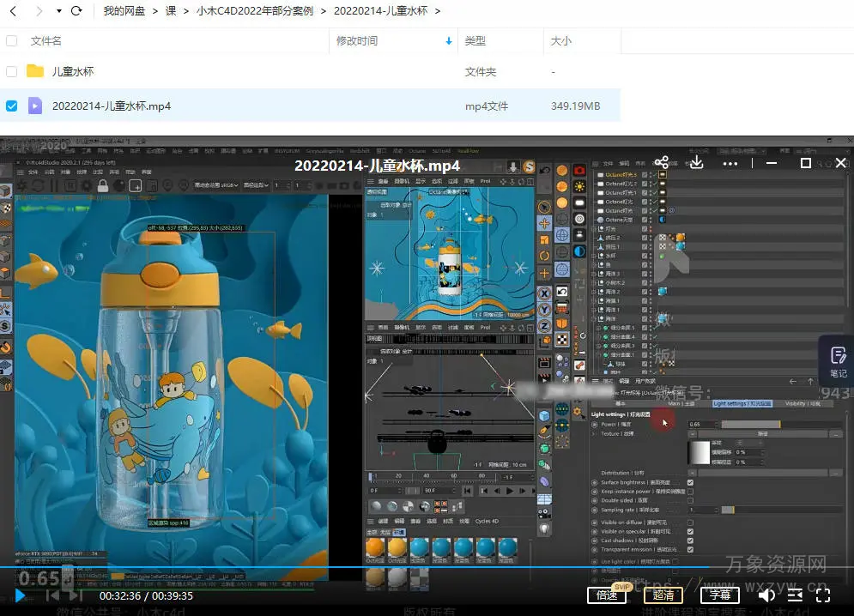The height and width of the screenshot is (616, 854).
Task: Click the widescreen mode icon beside volume
Action: pyautogui.click(x=795, y=595)
